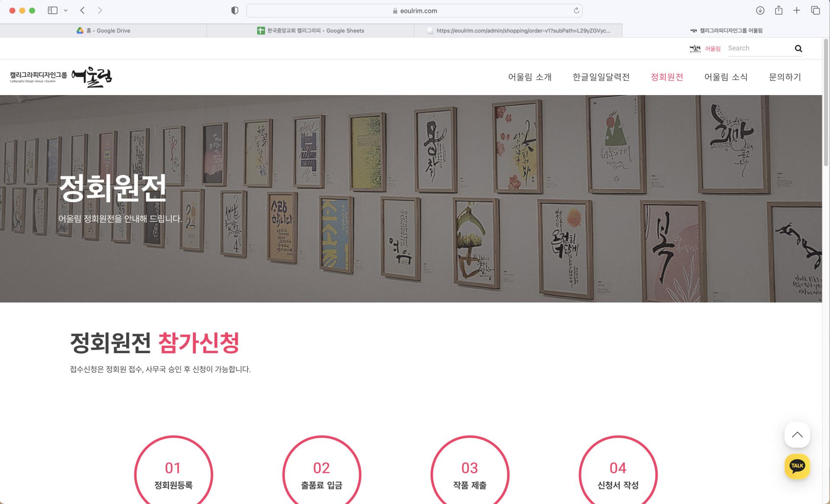This screenshot has width=830, height=504.
Task: Go back with the back arrow
Action: click(x=82, y=10)
